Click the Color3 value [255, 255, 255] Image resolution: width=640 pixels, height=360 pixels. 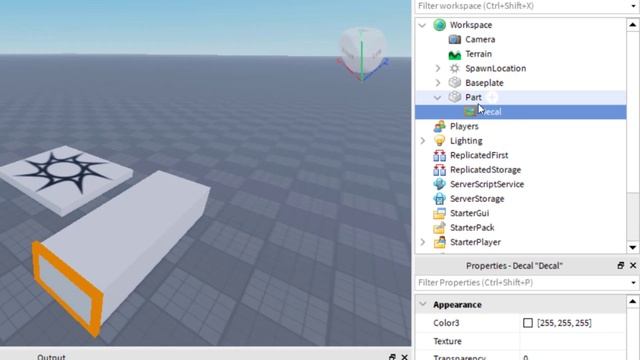564,323
